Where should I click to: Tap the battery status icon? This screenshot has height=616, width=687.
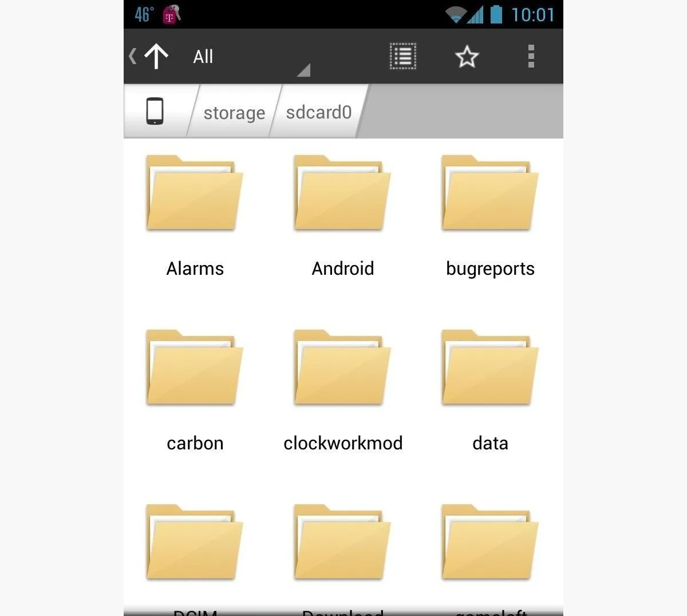(x=496, y=14)
